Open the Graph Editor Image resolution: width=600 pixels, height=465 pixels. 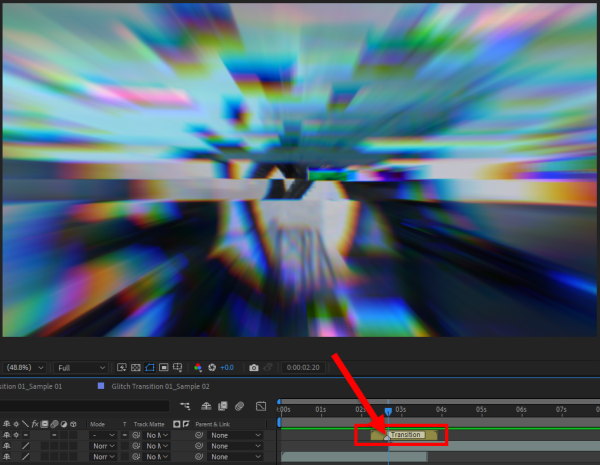pyautogui.click(x=260, y=406)
